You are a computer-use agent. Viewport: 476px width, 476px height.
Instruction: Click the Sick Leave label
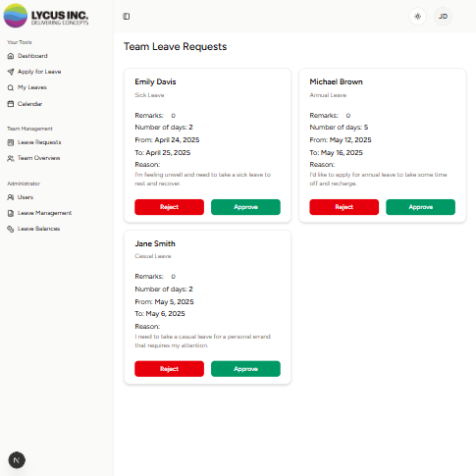pyautogui.click(x=149, y=95)
